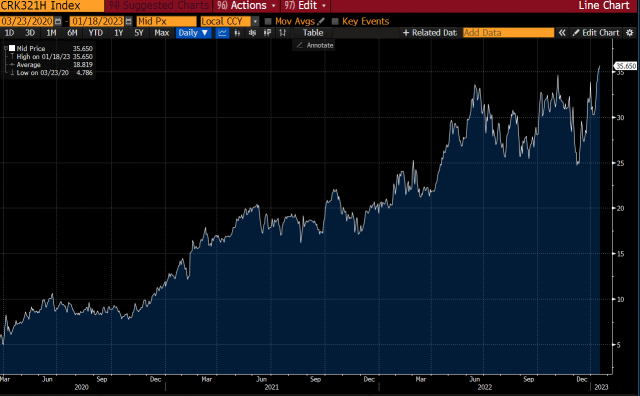Enable the Key Events checkbox

[335, 21]
